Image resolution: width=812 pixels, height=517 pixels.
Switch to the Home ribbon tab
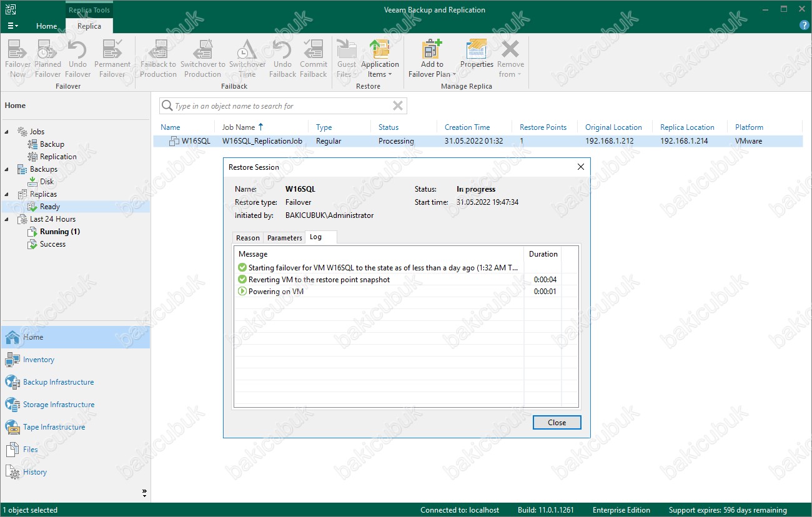tap(47, 26)
